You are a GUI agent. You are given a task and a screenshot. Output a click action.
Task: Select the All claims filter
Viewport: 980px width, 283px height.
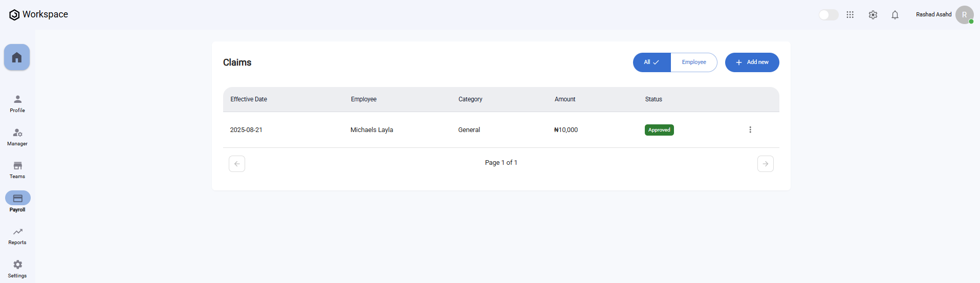tap(651, 62)
